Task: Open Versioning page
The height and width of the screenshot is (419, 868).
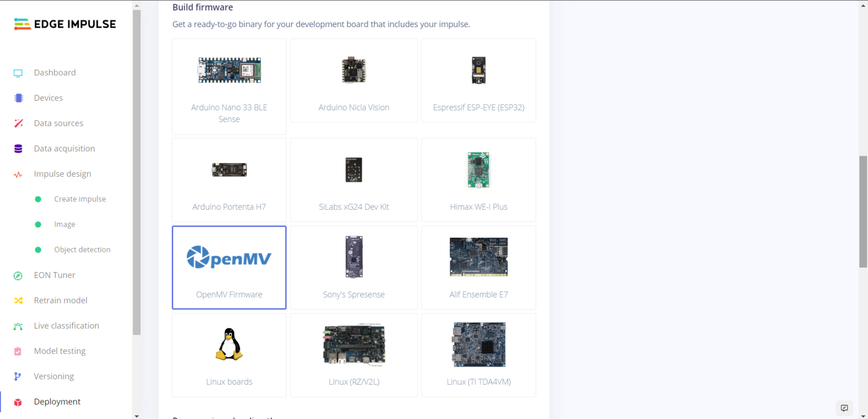Action: [54, 376]
